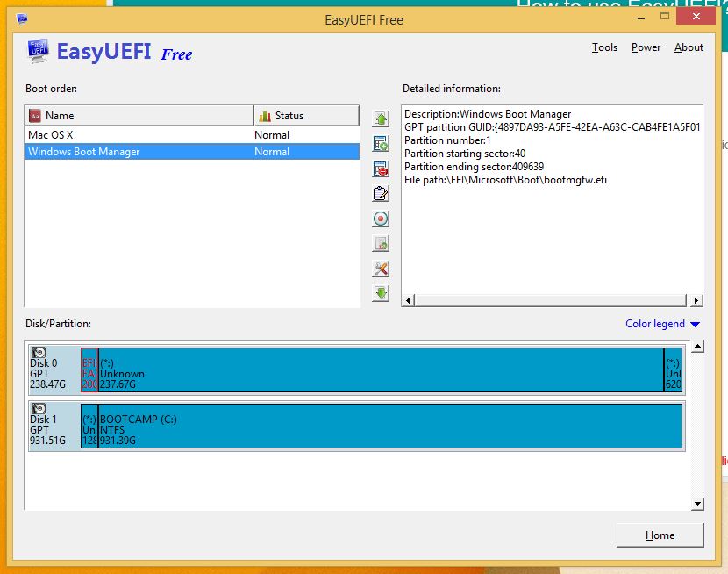This screenshot has height=574, width=728.
Task: Click the GPT partition GUID line
Action: click(x=552, y=127)
